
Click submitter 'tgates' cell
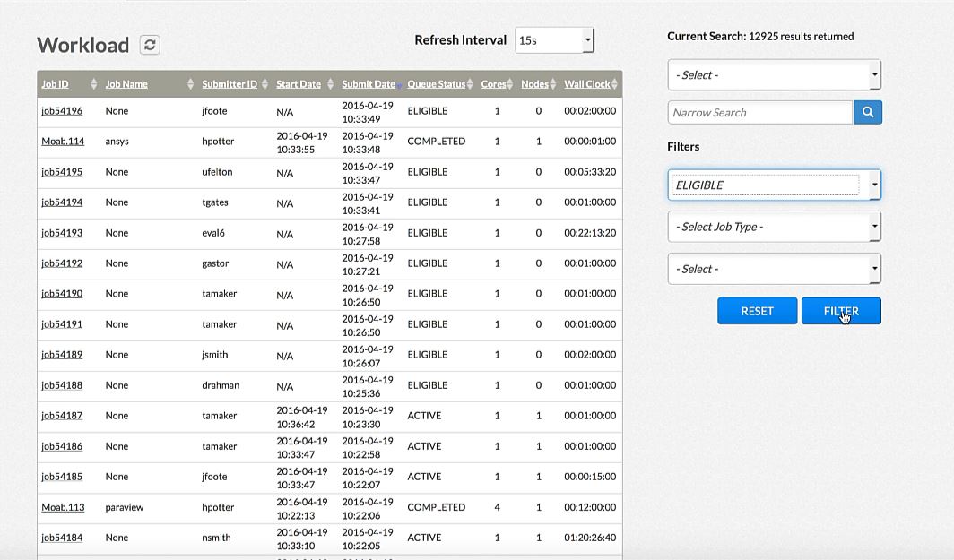215,202
